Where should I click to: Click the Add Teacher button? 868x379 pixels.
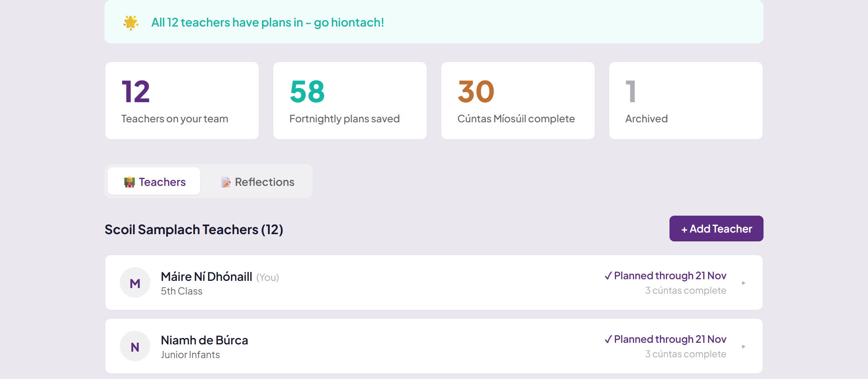pos(716,229)
